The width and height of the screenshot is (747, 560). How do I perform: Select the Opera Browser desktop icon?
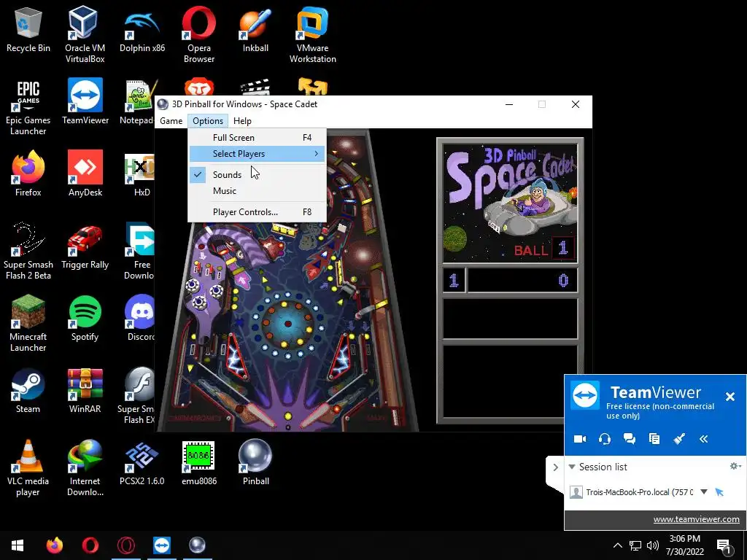[x=199, y=34]
